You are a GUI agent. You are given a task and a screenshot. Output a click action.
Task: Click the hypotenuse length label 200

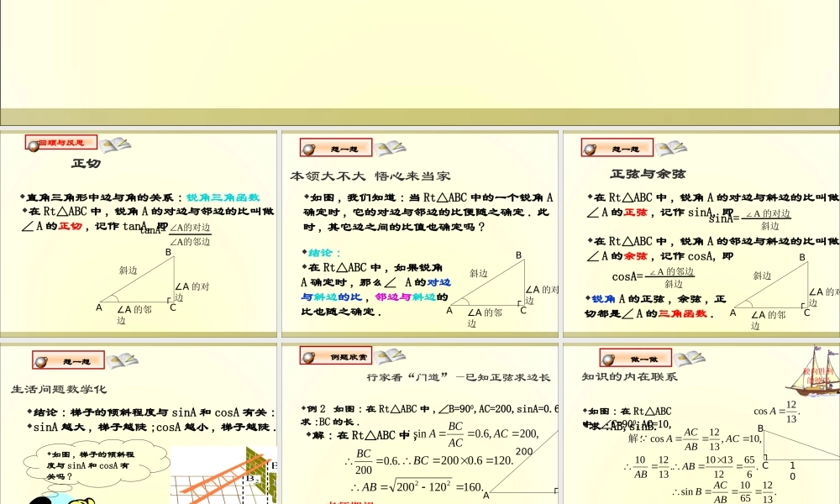(x=524, y=452)
